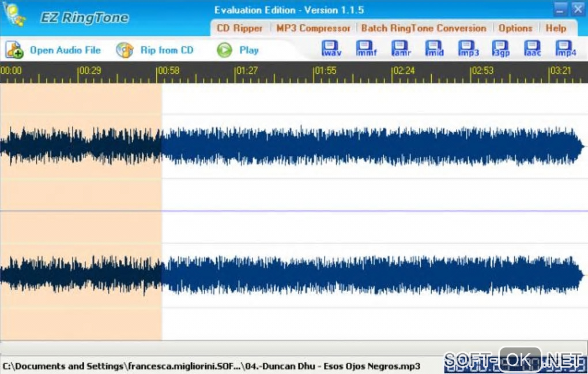Click inside the highlighted upper channel selection

(81, 147)
